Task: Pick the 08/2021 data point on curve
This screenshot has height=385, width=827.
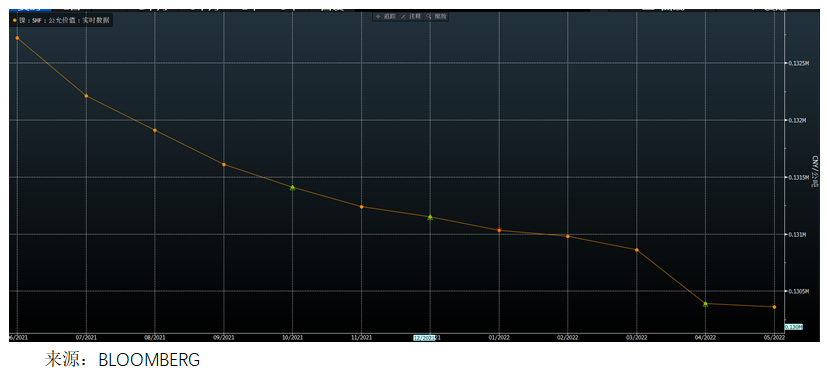Action: (x=155, y=130)
